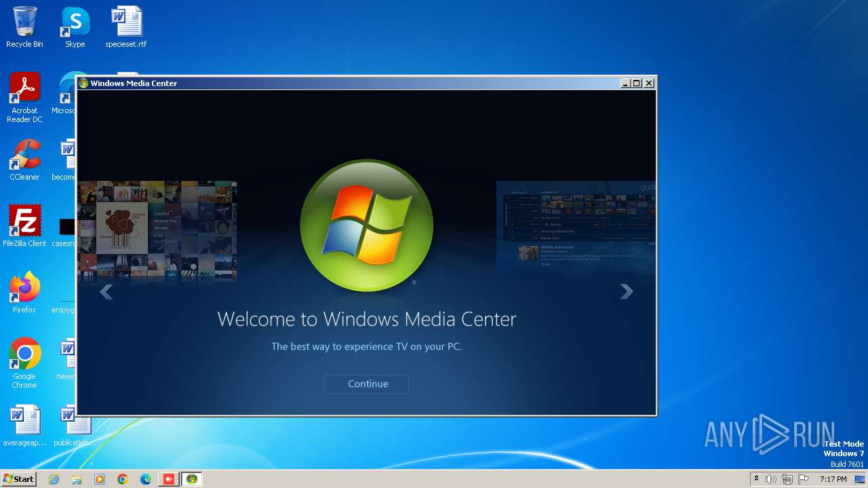
Task: Open the network connection tray icon
Action: pos(787,479)
